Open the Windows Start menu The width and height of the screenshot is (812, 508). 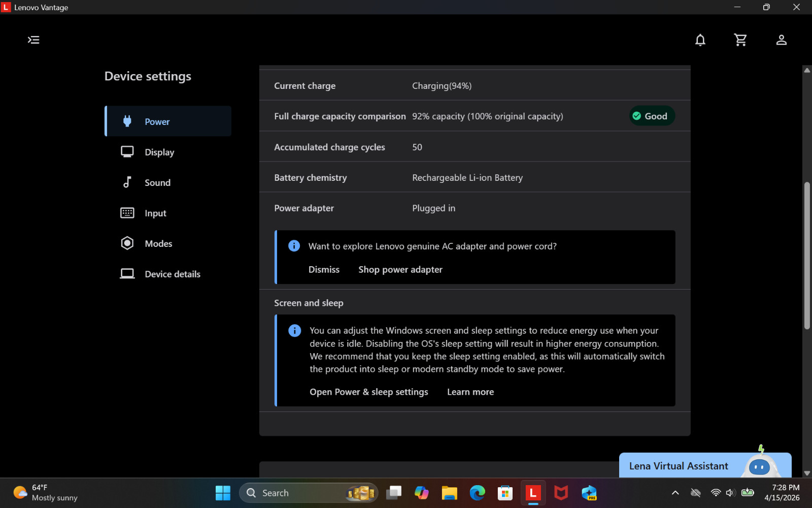223,493
